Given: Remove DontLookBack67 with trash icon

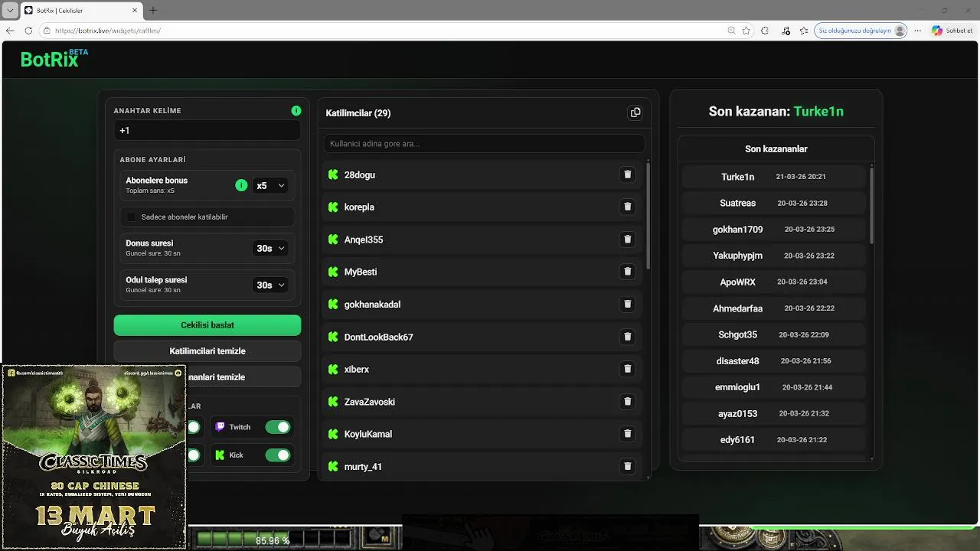Looking at the screenshot, I should [627, 337].
